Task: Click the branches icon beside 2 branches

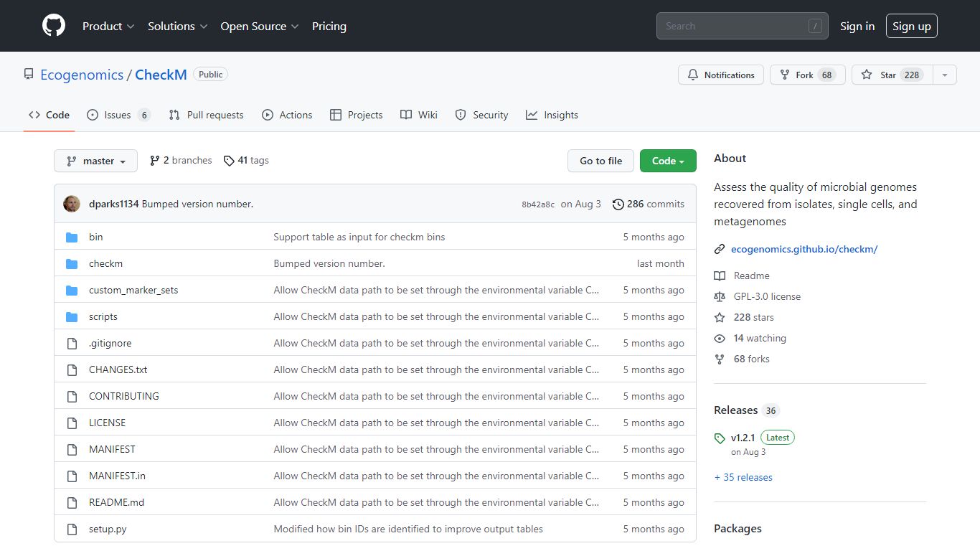Action: point(154,161)
